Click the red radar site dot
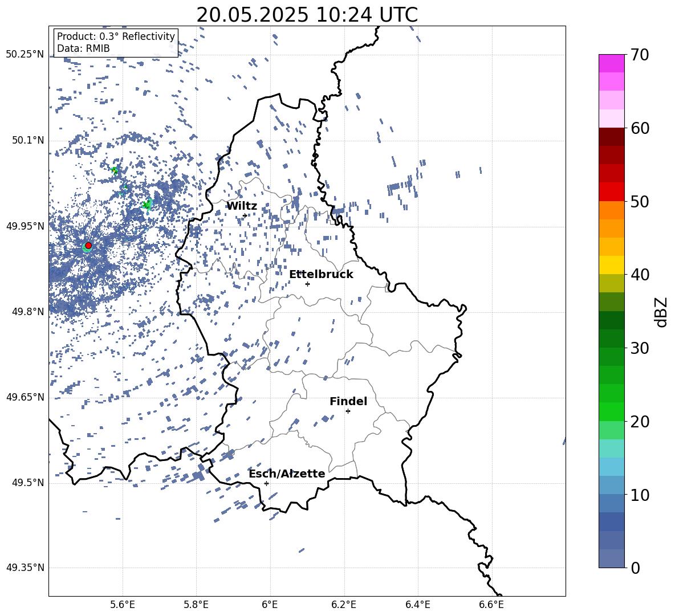The width and height of the screenshot is (675, 616). [x=88, y=246]
